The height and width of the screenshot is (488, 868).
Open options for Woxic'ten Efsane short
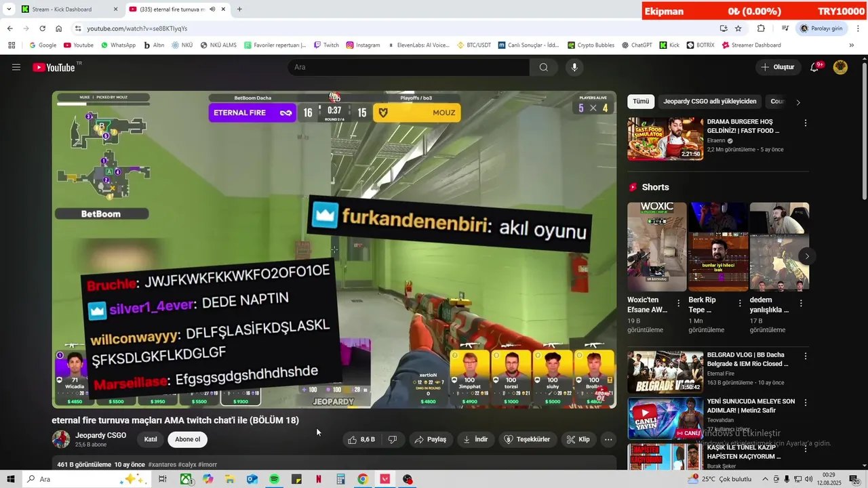[679, 303]
